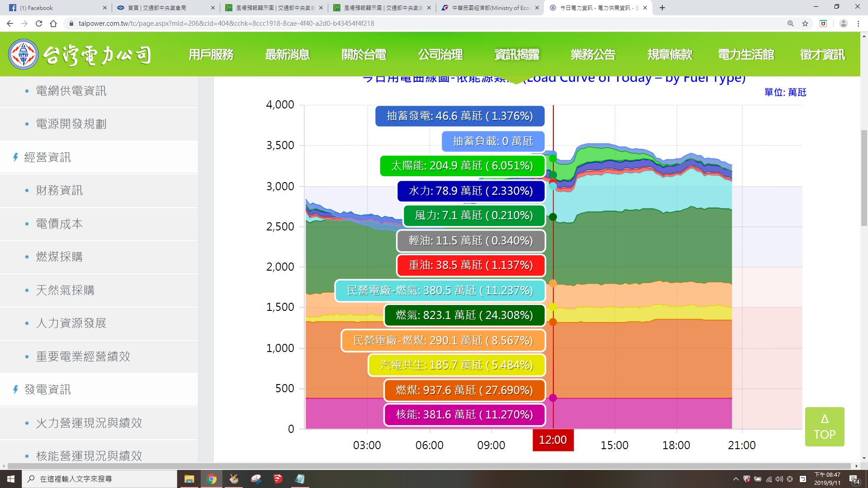The height and width of the screenshot is (488, 868).
Task: Switch to the 首頁 交通部中央氣象局 tab
Action: [165, 8]
